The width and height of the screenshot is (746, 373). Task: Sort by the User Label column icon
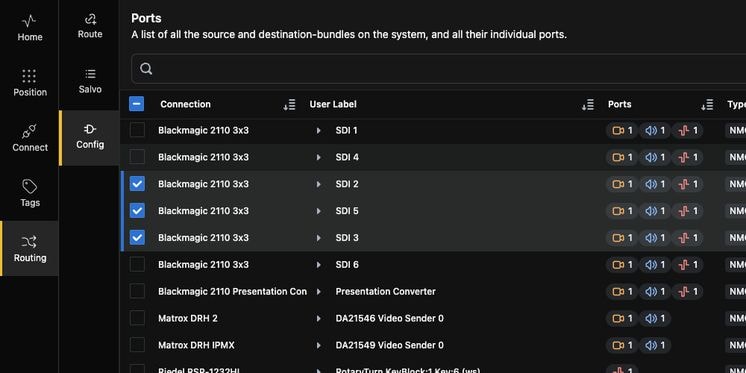tap(588, 105)
